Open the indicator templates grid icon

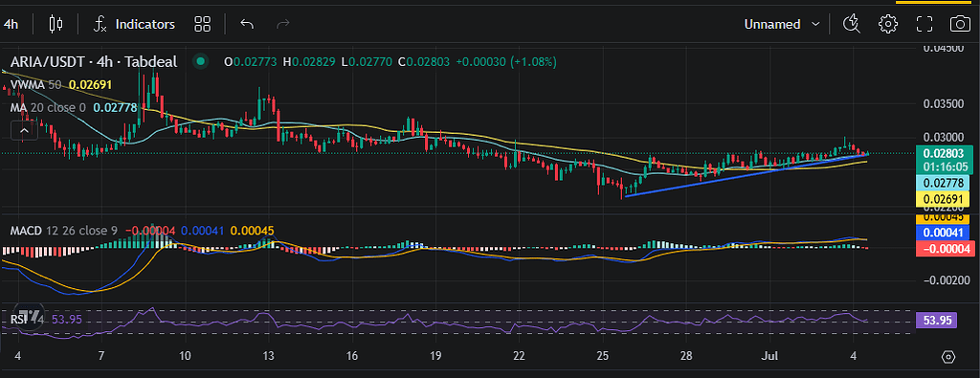coord(203,24)
